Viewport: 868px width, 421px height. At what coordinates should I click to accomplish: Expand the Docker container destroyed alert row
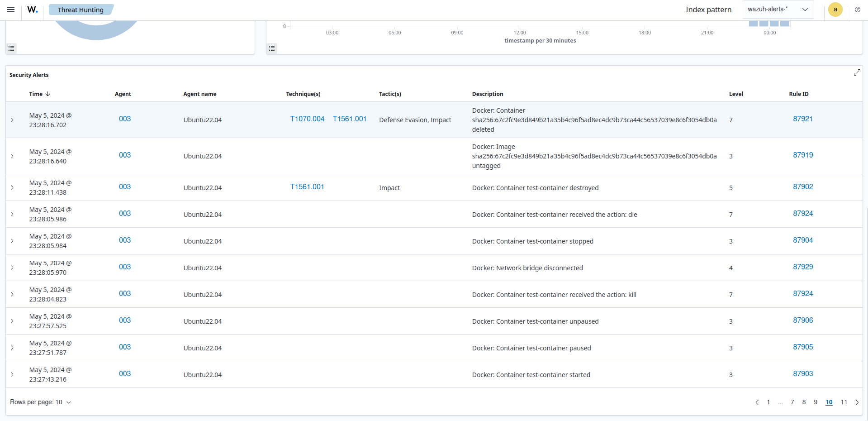pos(12,187)
